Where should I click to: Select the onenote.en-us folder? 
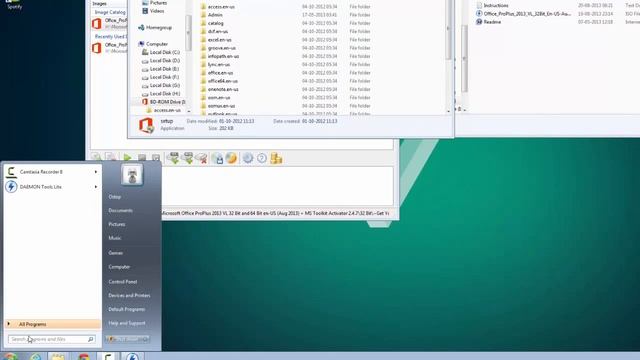point(220,89)
